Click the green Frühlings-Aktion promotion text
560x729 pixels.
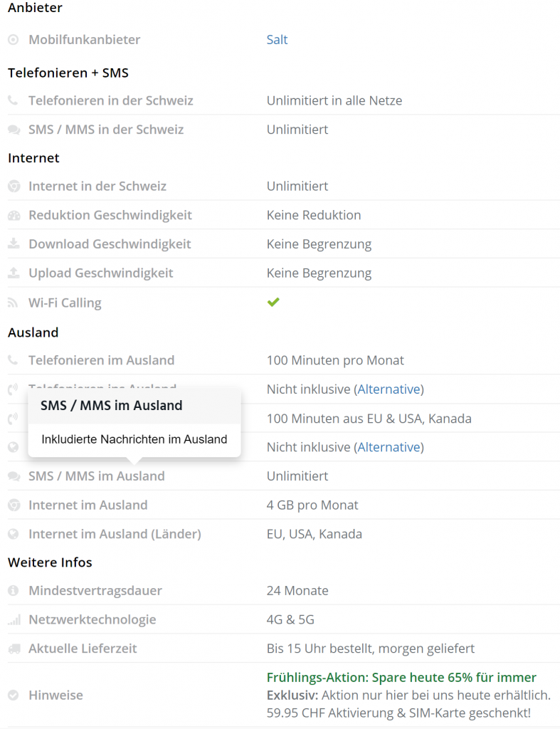click(401, 678)
